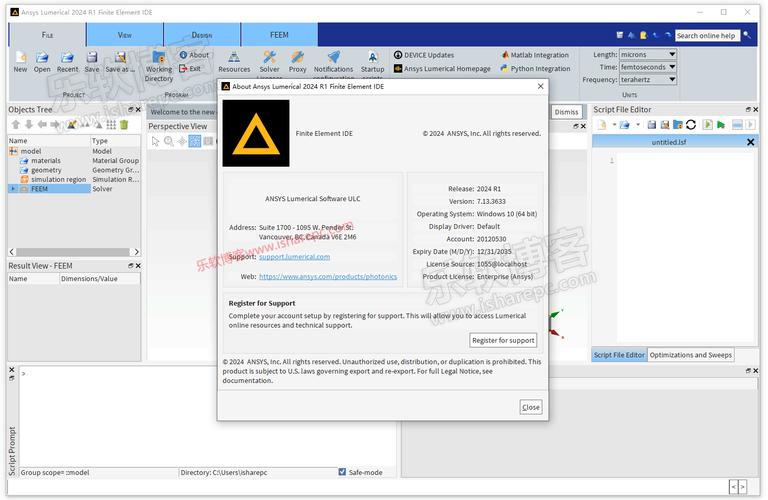Close the About dialog with Close button
768x500 pixels.
point(530,407)
